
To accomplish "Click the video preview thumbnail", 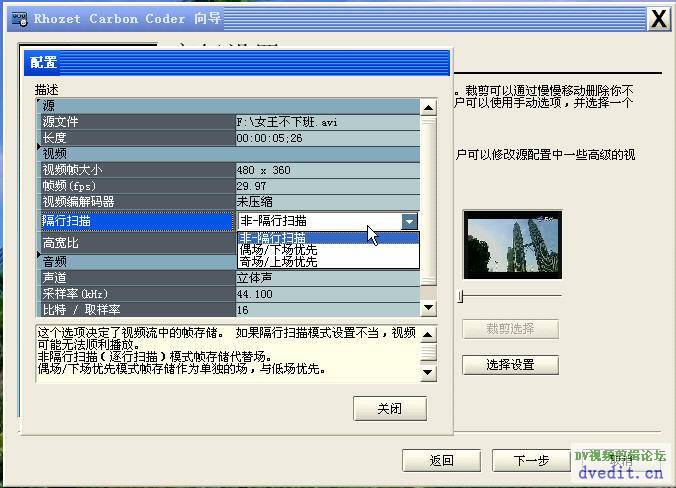I will click(513, 244).
